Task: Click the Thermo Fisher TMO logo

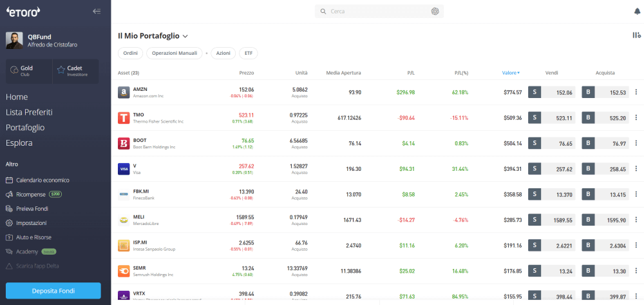Action: pyautogui.click(x=124, y=118)
